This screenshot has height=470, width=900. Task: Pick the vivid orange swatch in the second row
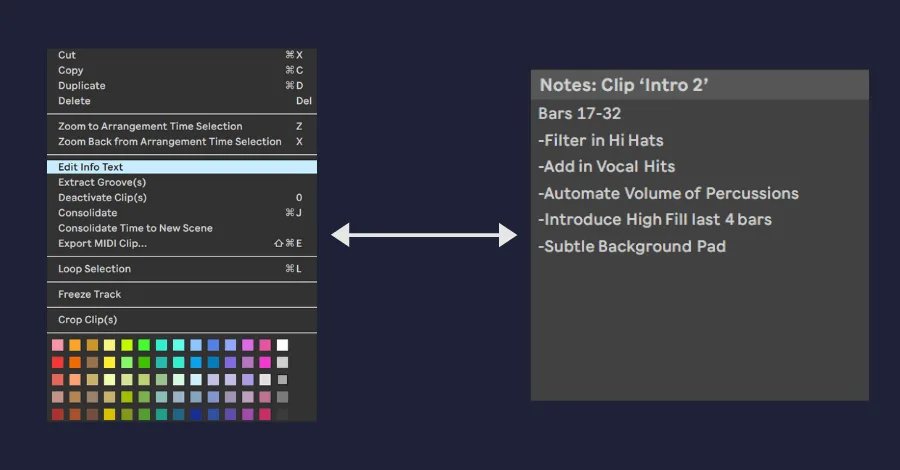(x=75, y=362)
